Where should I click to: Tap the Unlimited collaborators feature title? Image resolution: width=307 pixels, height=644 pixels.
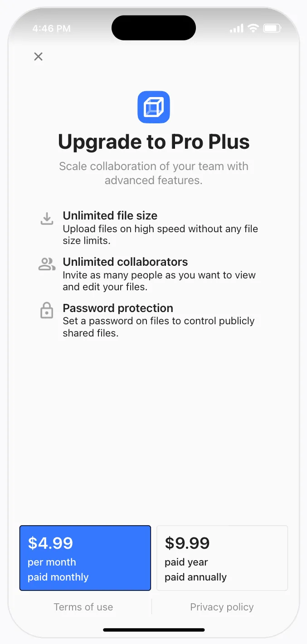[x=125, y=262]
